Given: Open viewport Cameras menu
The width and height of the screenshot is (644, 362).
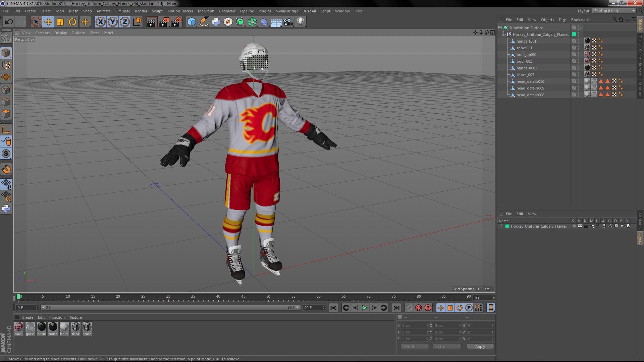Looking at the screenshot, I should (x=42, y=33).
